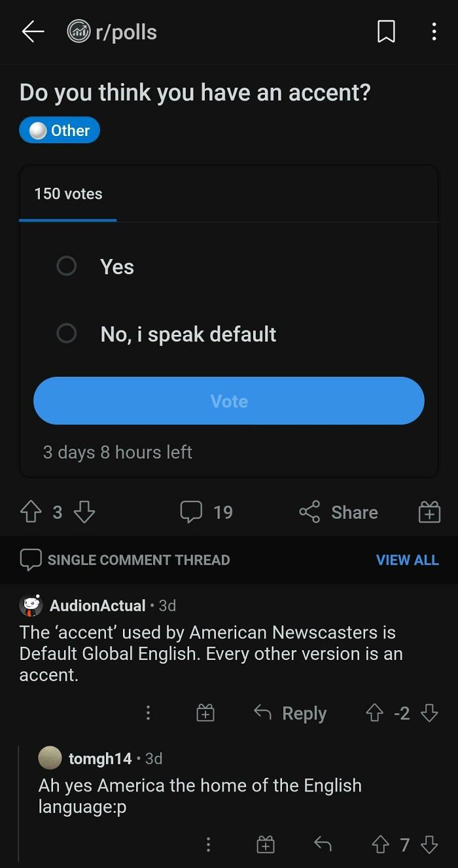Viewport: 458px width, 868px height.
Task: Open AudionActual's profile via their avatar
Action: pos(28,605)
